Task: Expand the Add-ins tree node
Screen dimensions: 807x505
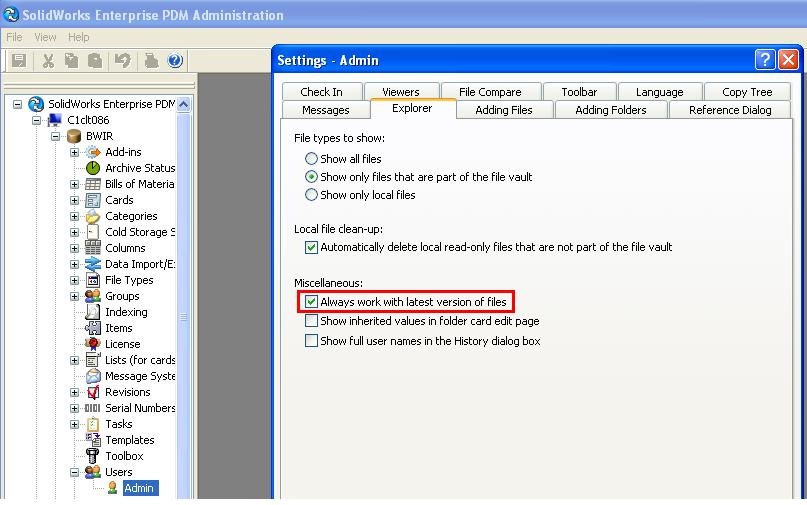Action: tap(75, 152)
